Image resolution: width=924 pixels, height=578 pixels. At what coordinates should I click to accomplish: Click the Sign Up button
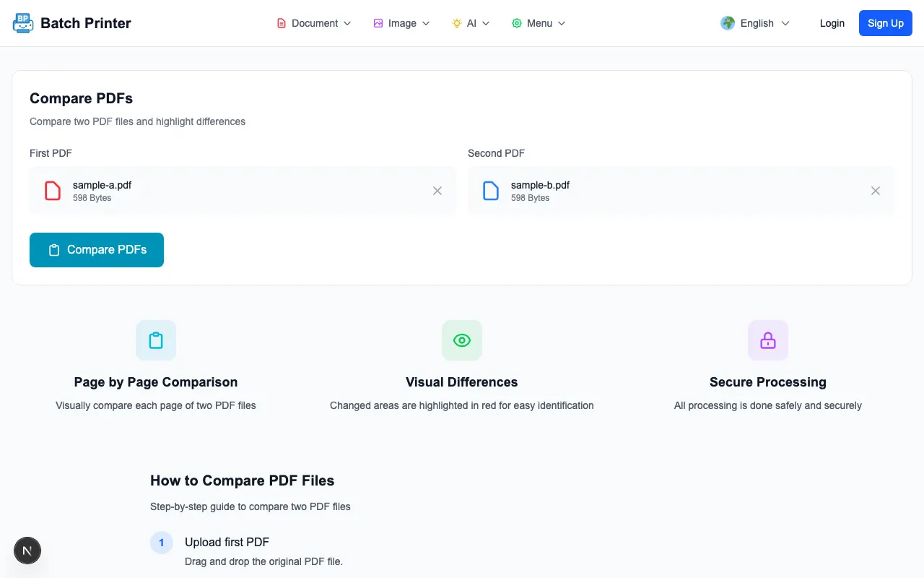pyautogui.click(x=886, y=23)
